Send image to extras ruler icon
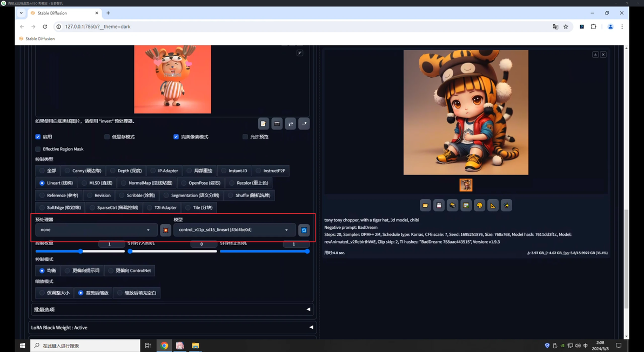The width and height of the screenshot is (644, 352). pos(493,205)
